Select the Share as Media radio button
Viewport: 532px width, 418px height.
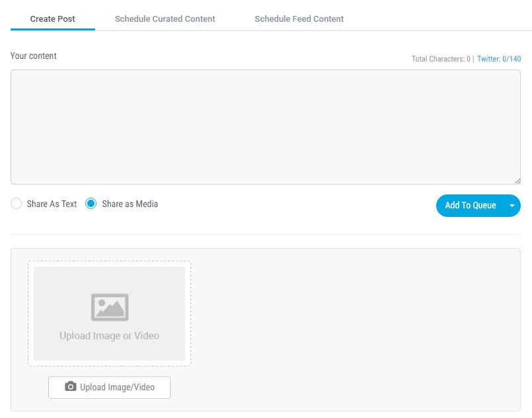point(91,204)
